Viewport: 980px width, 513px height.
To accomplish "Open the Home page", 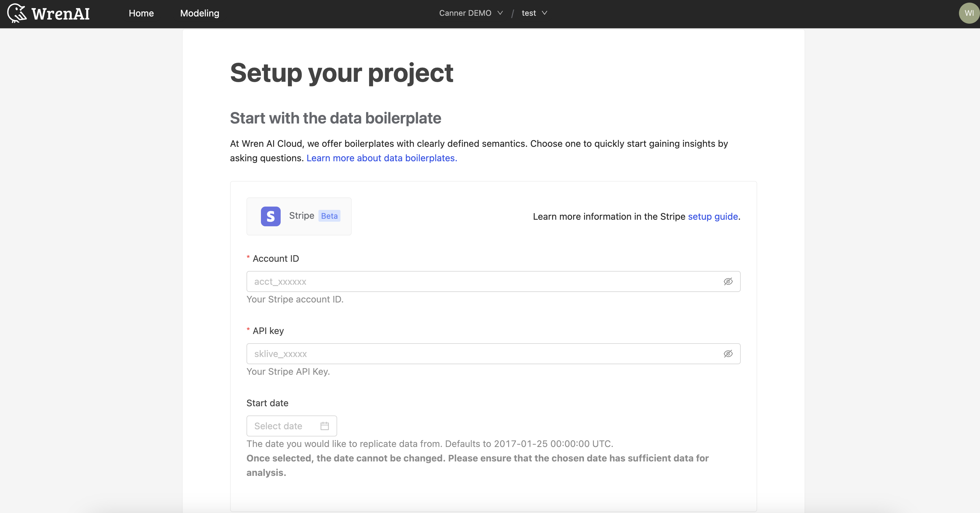I will 141,13.
